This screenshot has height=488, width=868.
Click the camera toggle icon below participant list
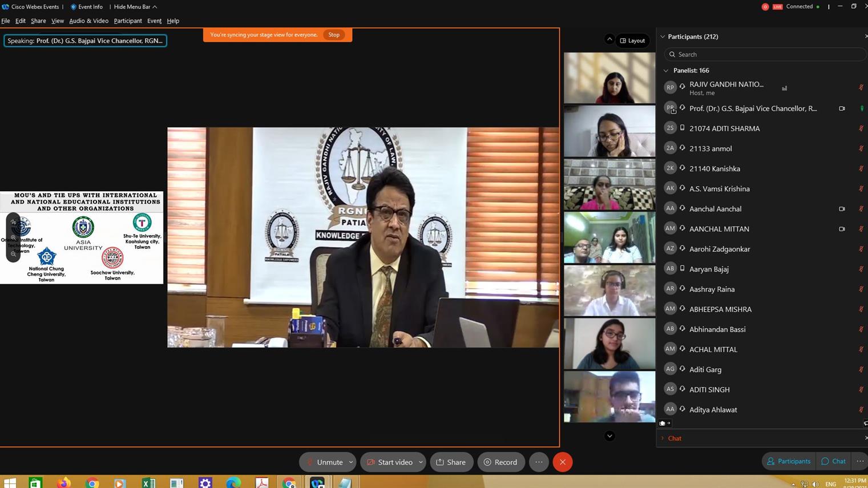(665, 424)
